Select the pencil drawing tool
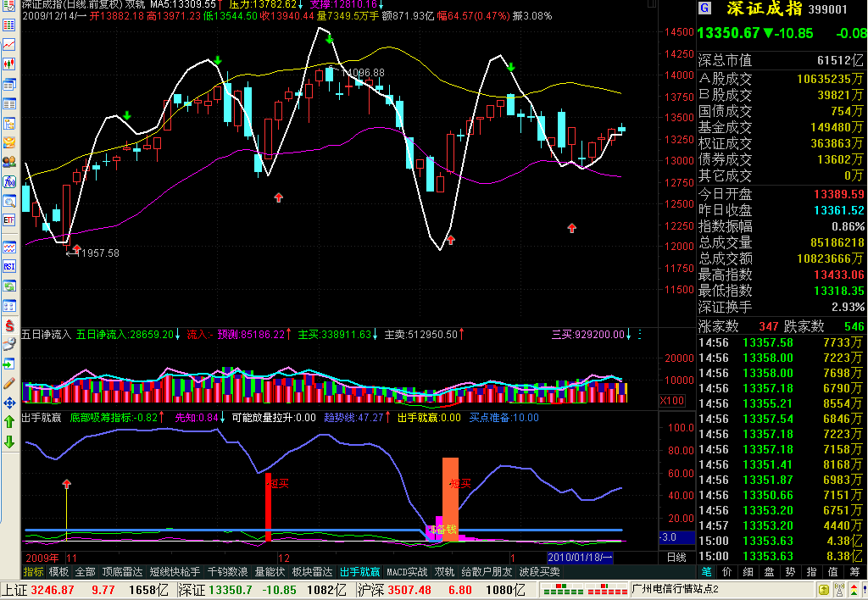868x600 pixels. point(8,384)
